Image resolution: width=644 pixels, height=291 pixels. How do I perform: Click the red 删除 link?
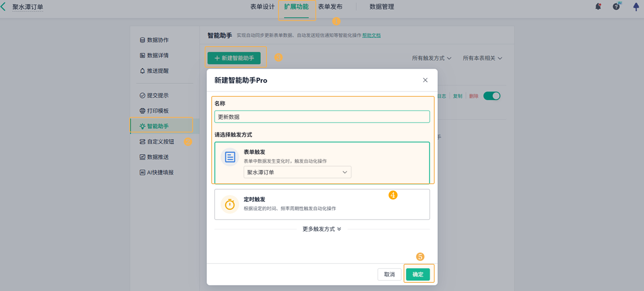tap(473, 96)
